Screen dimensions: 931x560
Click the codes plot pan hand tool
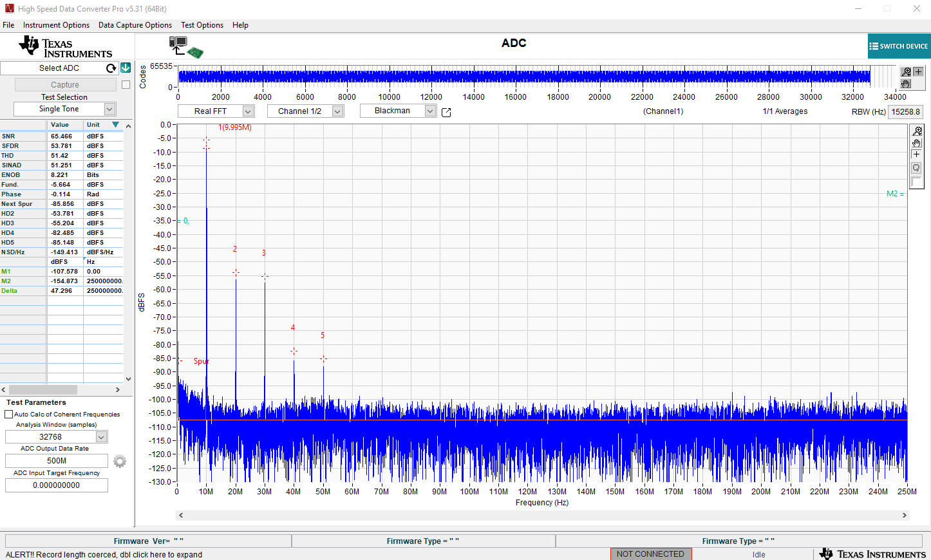click(x=906, y=84)
